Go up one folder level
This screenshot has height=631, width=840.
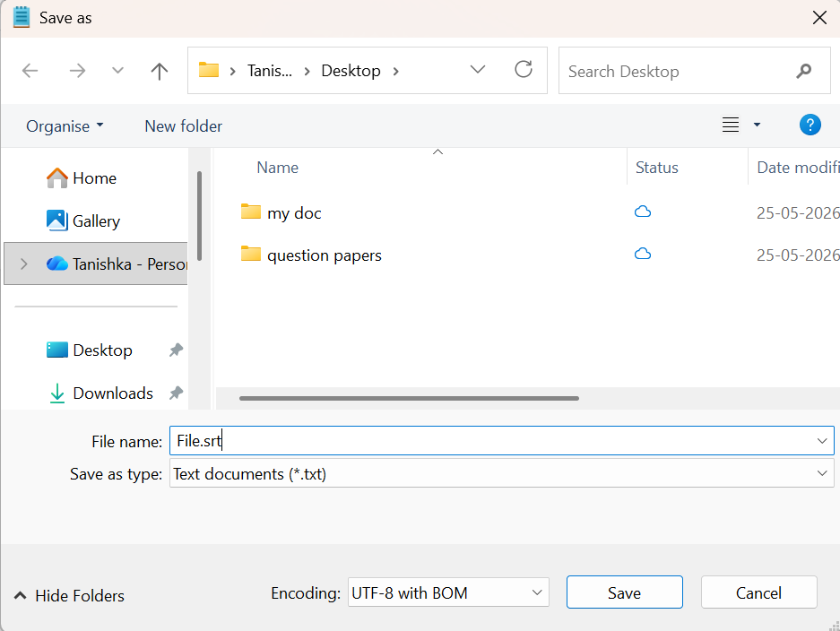point(159,71)
